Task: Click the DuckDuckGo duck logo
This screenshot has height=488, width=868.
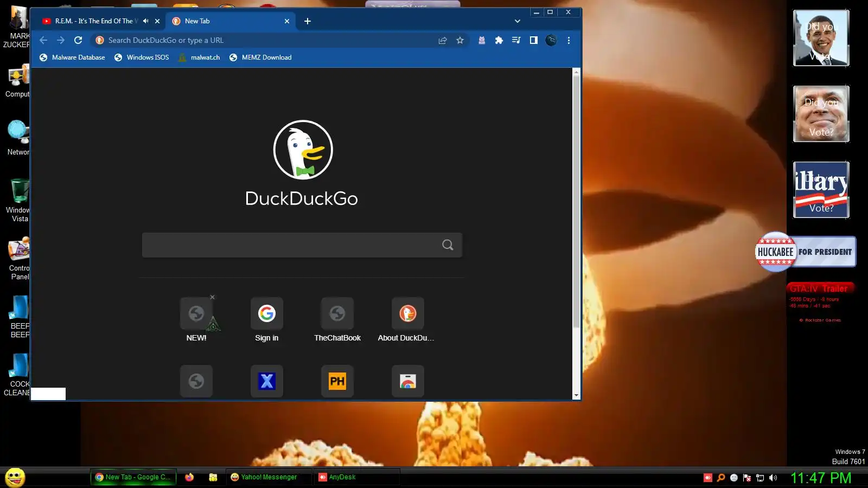Action: click(303, 150)
